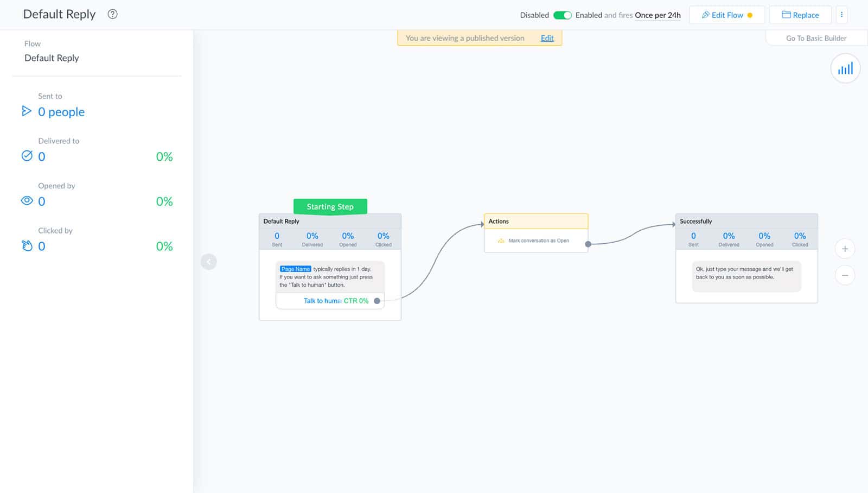868x493 pixels.
Task: Zoom in with the plus button
Action: click(845, 249)
